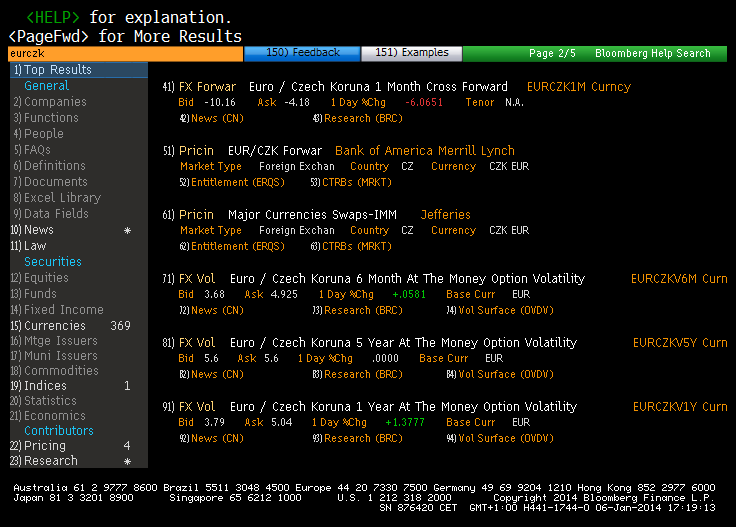Open the 151) Examples button
Viewport: 736px width, 527px height.
tap(412, 53)
